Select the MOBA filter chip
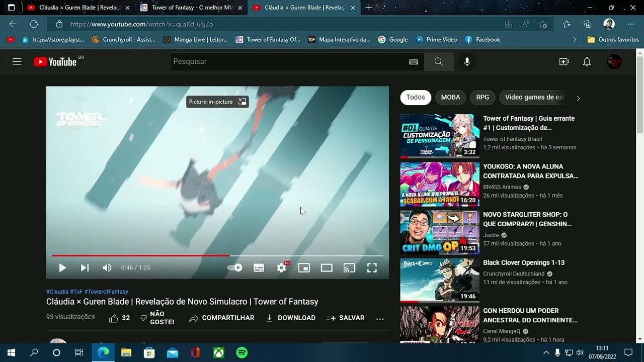 pos(450,98)
